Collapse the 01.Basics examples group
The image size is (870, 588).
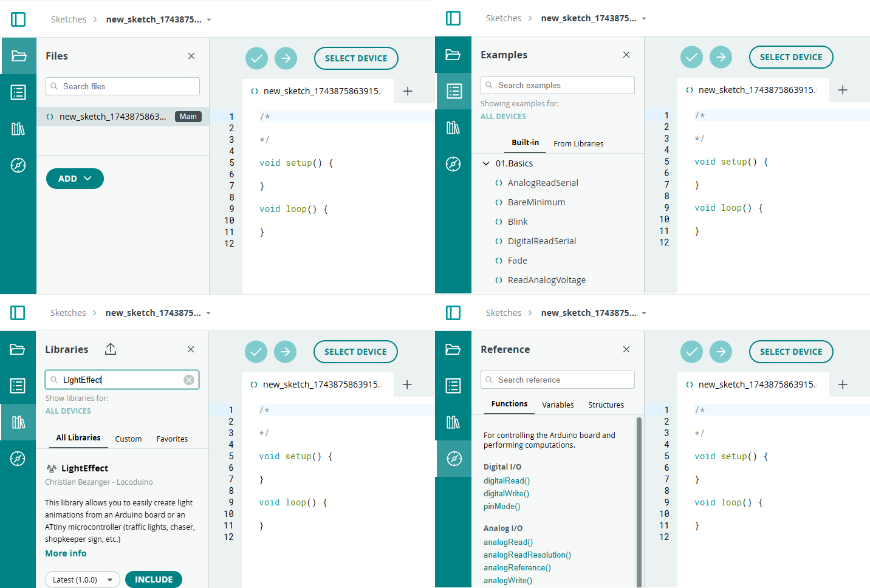[486, 163]
